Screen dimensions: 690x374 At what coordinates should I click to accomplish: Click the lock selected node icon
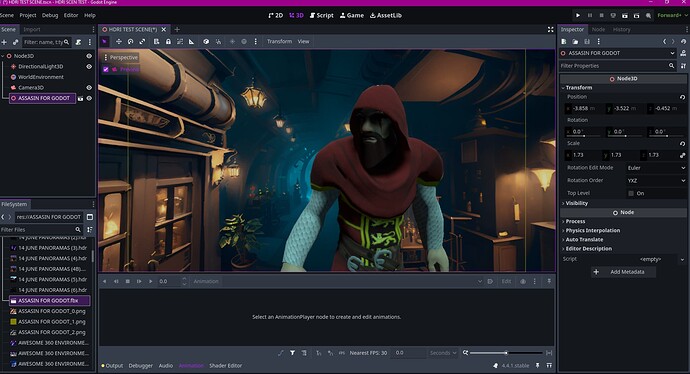tap(168, 41)
